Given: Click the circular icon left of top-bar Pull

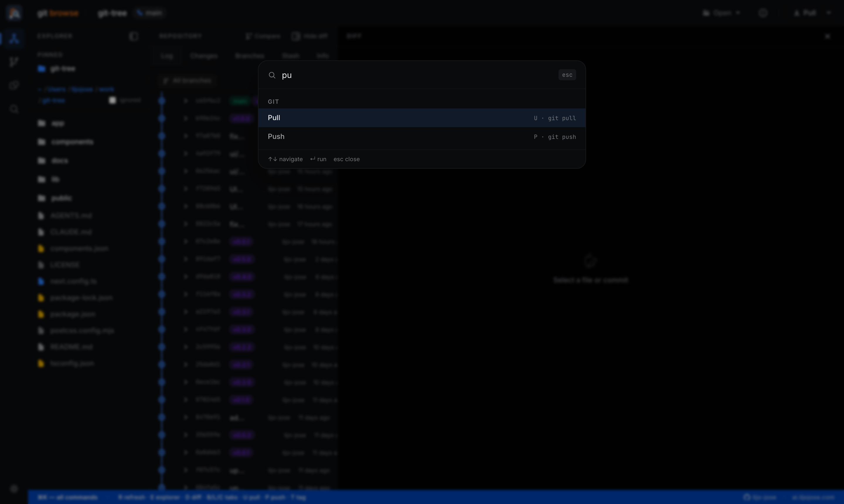Looking at the screenshot, I should (763, 13).
